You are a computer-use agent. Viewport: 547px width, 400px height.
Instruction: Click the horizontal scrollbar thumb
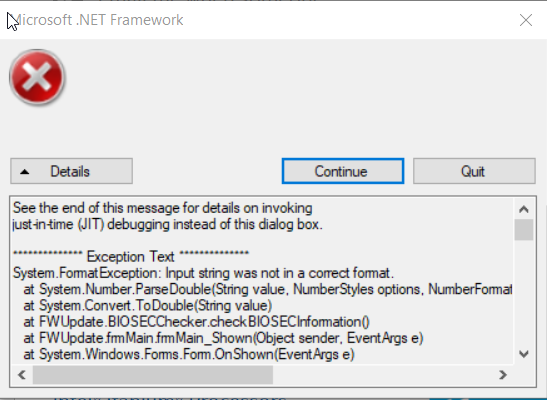[153, 375]
